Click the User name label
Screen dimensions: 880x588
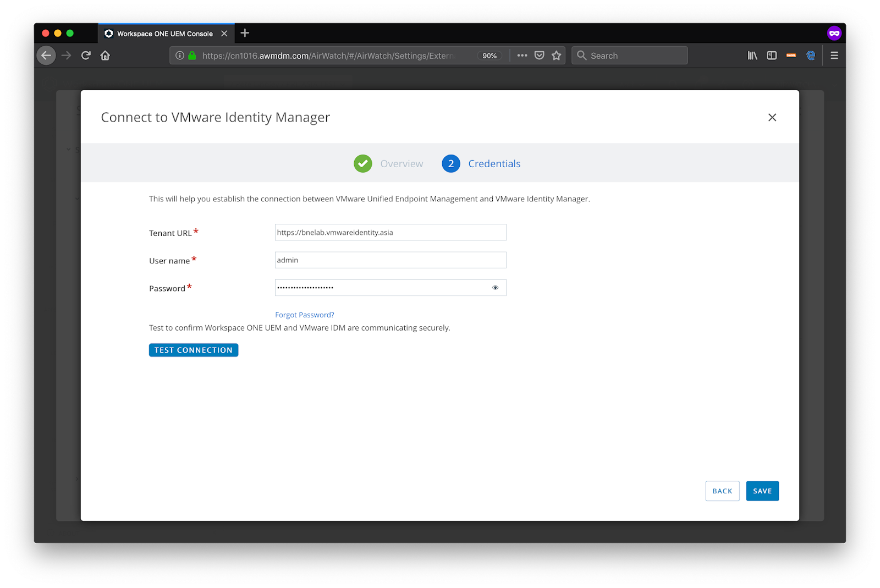pyautogui.click(x=169, y=261)
